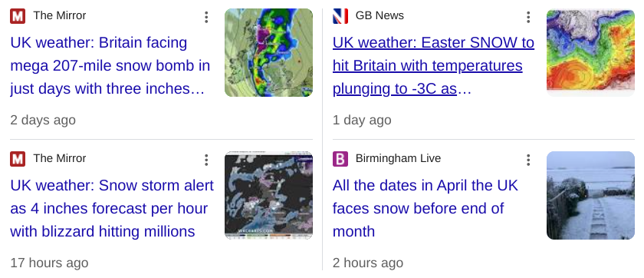The image size is (644, 278).
Task: Click rainbow radar map thumbnail of snow bomb
Action: (268, 53)
